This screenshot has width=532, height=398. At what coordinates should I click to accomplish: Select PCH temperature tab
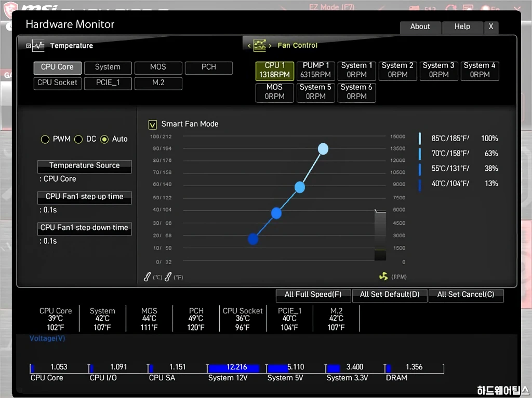[209, 67]
